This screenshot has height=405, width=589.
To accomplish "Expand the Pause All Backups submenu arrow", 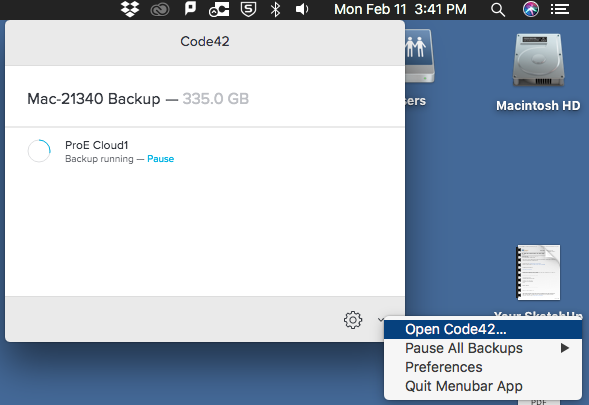I will (565, 348).
